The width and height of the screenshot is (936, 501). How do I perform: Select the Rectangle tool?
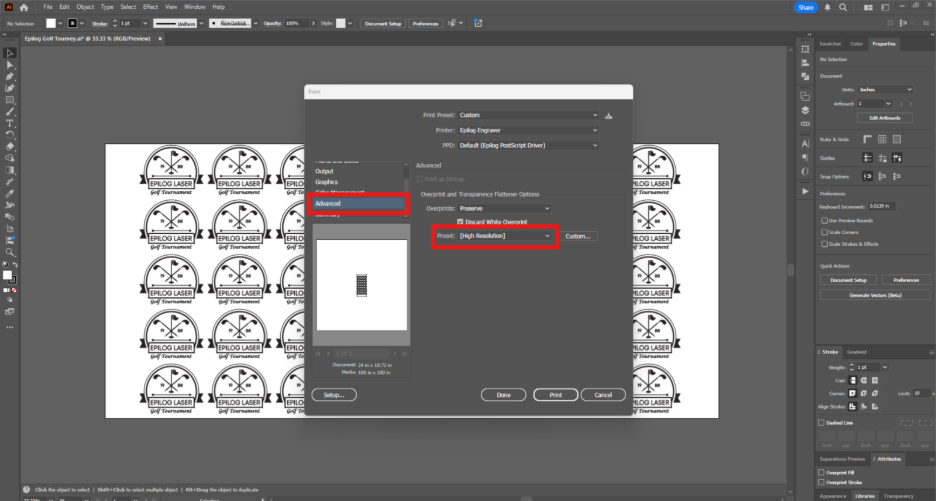(x=10, y=100)
